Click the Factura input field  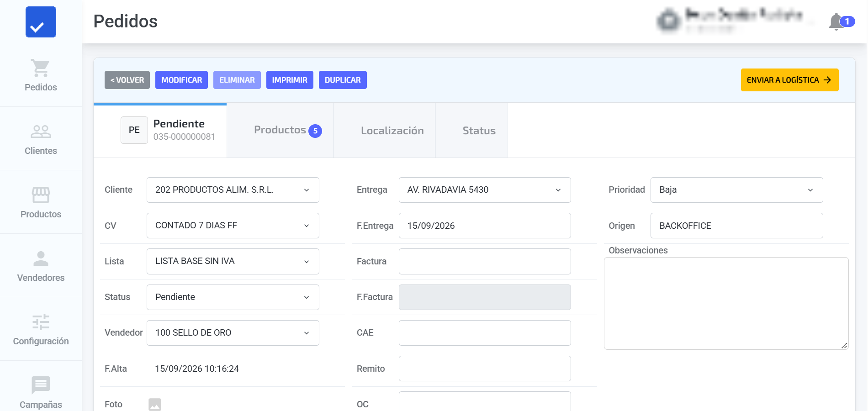click(485, 261)
